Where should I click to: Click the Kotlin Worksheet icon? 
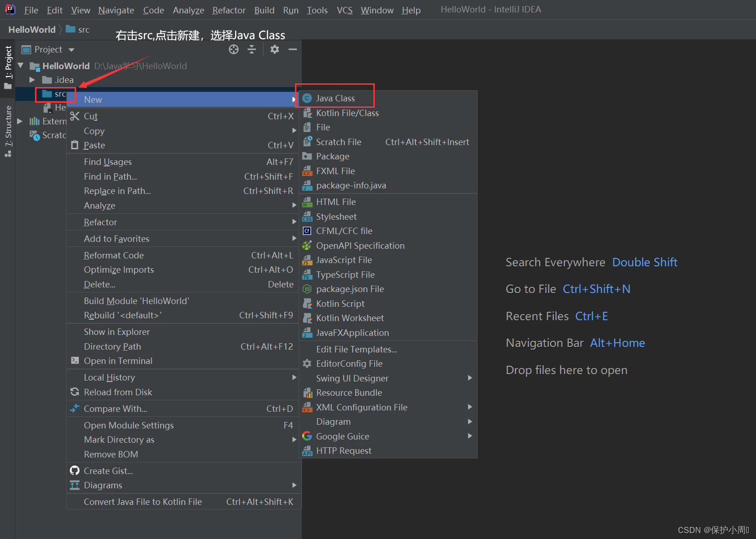(307, 318)
